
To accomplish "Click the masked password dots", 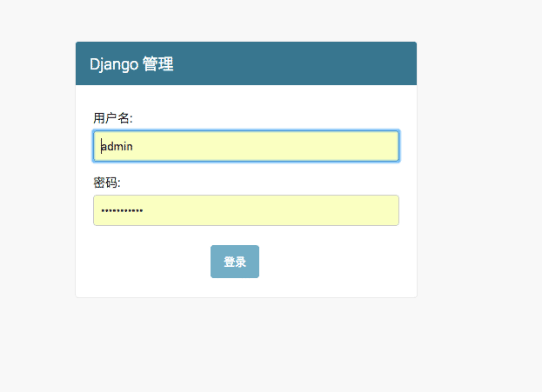I will pos(122,211).
